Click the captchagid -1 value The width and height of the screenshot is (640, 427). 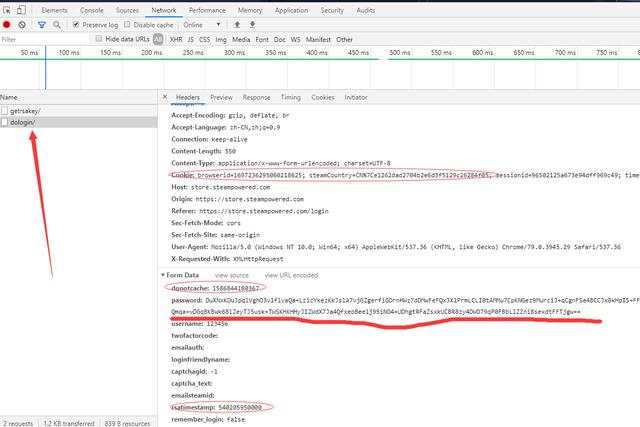click(214, 371)
